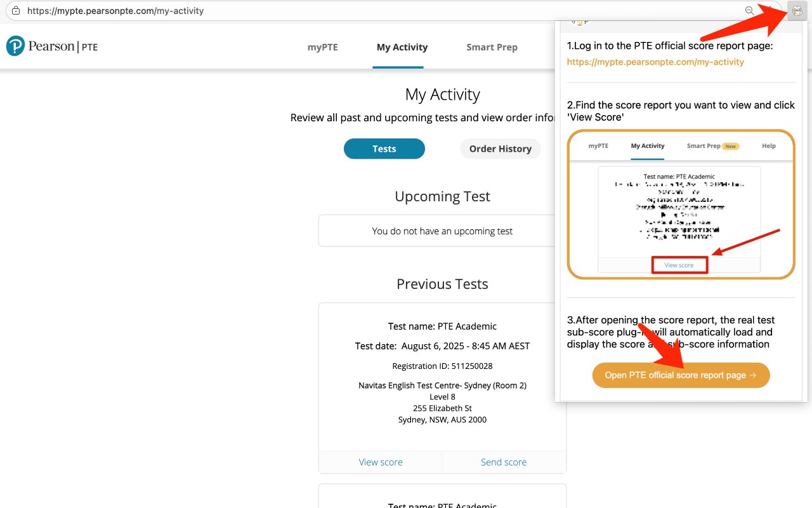812x508 pixels.
Task: Click Navitas English Test Centre- Sydney text
Action: coord(442,385)
